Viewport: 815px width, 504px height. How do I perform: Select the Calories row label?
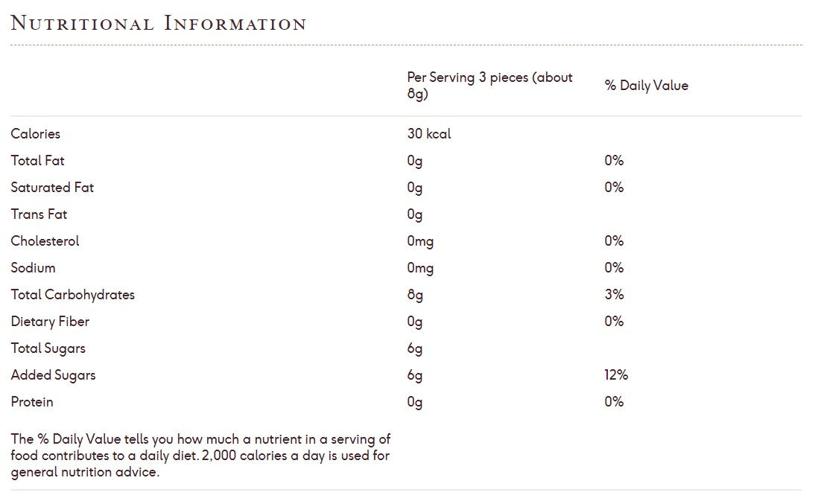(x=36, y=134)
